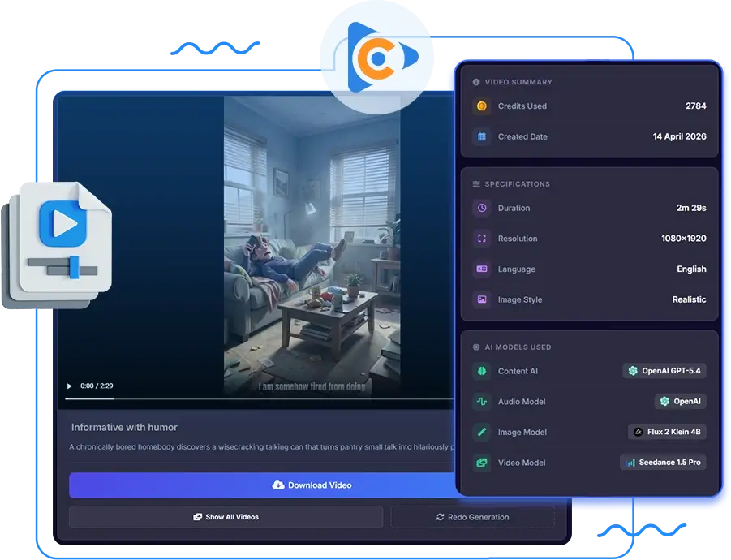Click the Audio Model waveform icon
731x560 pixels.
tap(482, 402)
